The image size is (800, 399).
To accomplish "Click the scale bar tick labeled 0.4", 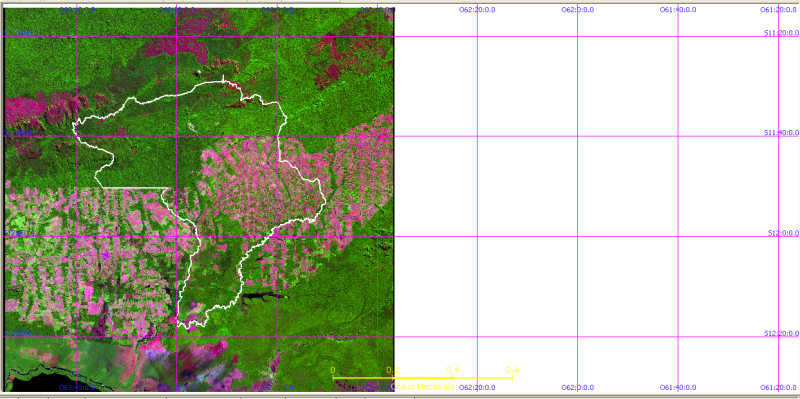I will [453, 370].
